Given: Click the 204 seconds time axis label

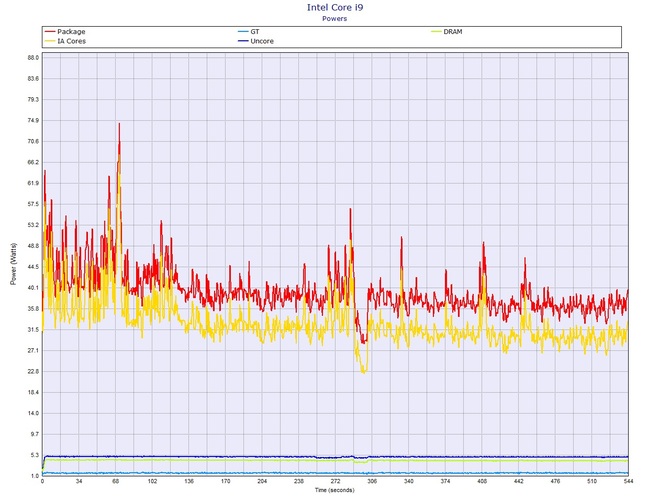Looking at the screenshot, I should tap(262, 481).
